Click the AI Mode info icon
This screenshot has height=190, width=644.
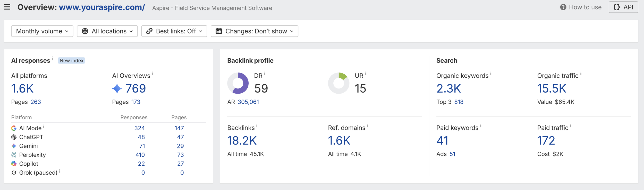click(44, 126)
